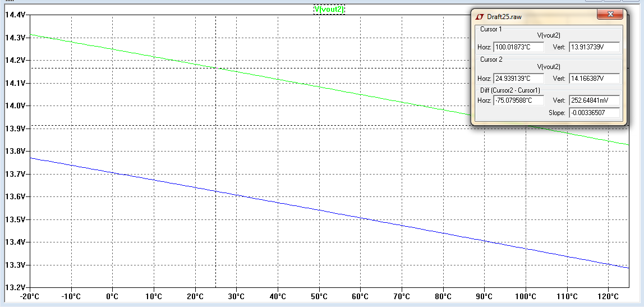The width and height of the screenshot is (644, 307).
Task: Click the 120°C horizontal axis label
Action: coord(608,297)
